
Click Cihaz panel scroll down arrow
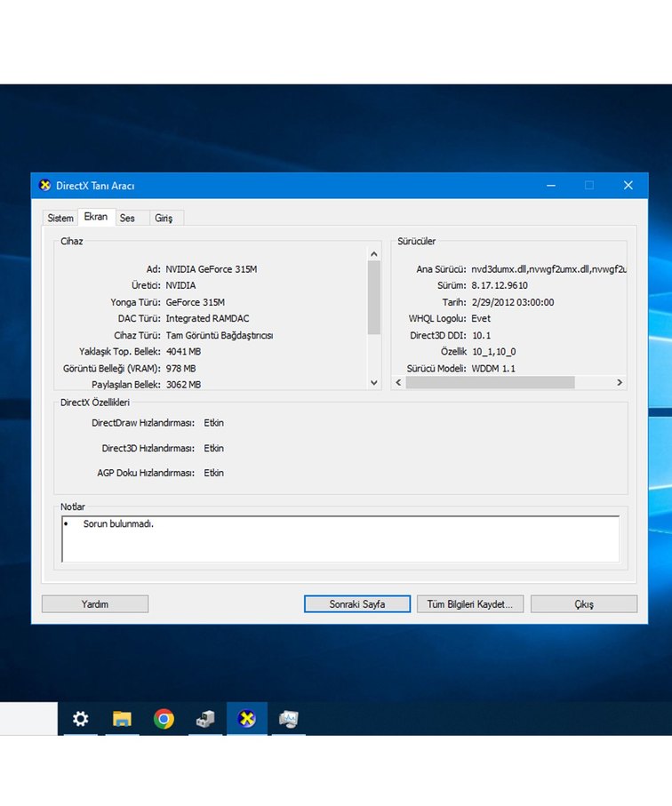click(x=374, y=382)
